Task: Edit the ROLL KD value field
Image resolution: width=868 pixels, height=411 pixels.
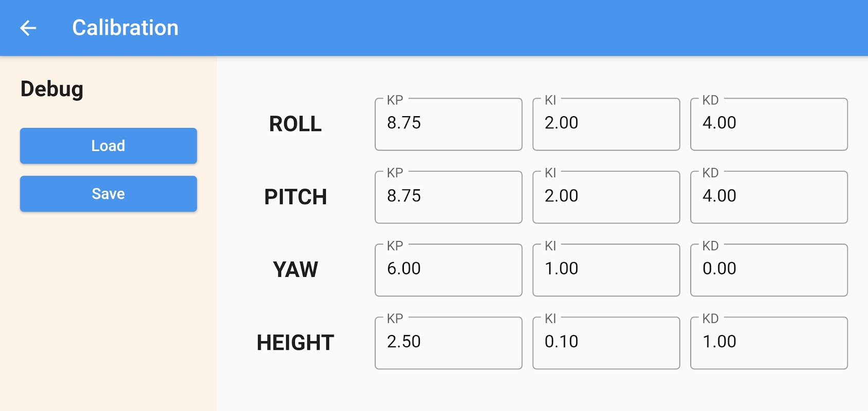Action: click(x=768, y=124)
